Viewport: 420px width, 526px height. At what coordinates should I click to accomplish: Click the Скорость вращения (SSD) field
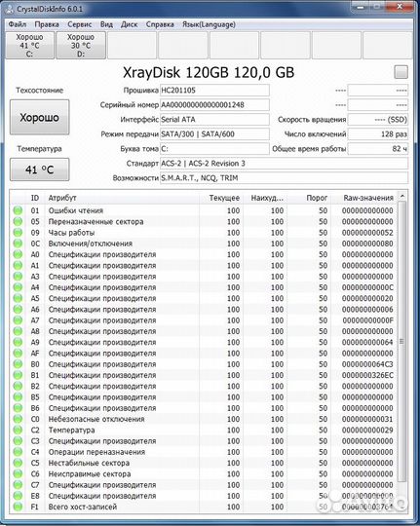click(378, 120)
